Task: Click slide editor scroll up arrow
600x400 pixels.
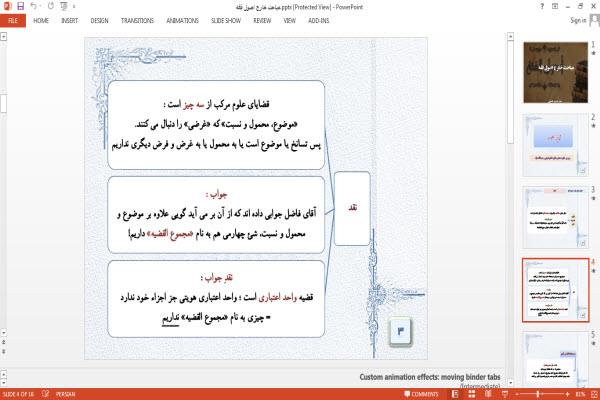Action: (x=3, y=37)
